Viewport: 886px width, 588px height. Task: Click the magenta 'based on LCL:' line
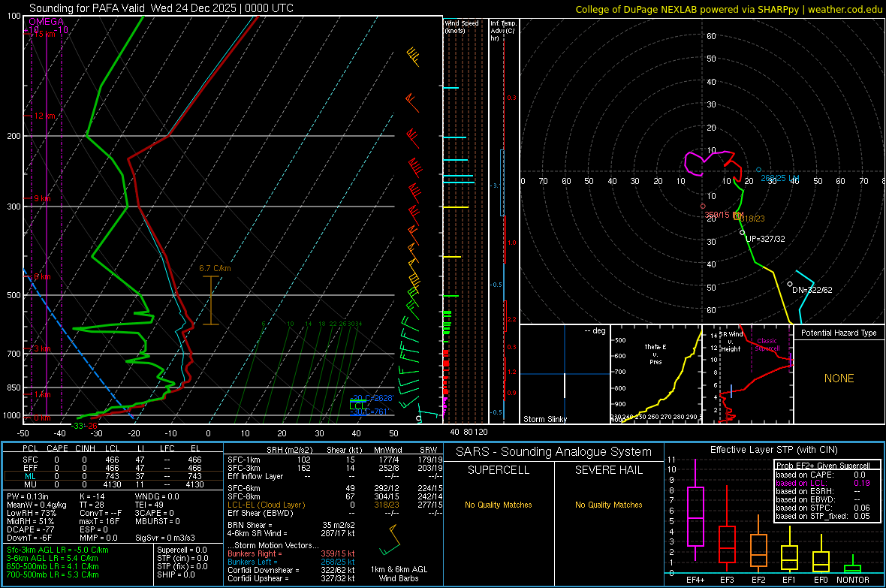click(823, 483)
